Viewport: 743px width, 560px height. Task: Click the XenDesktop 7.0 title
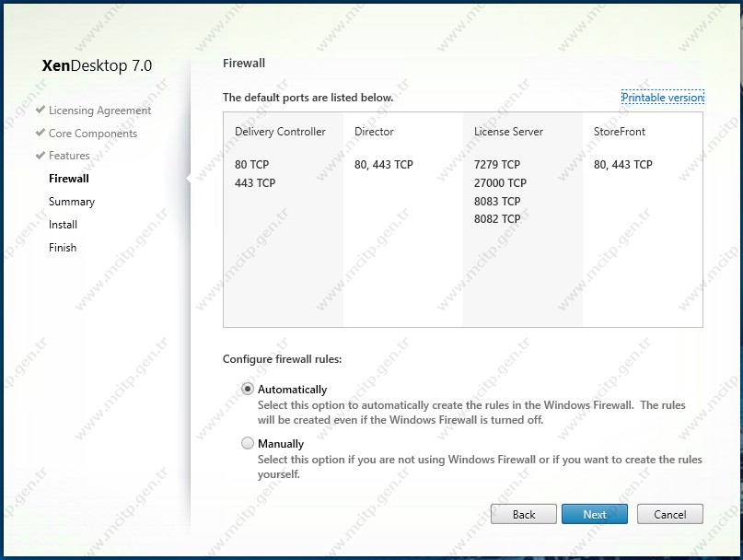coord(98,65)
